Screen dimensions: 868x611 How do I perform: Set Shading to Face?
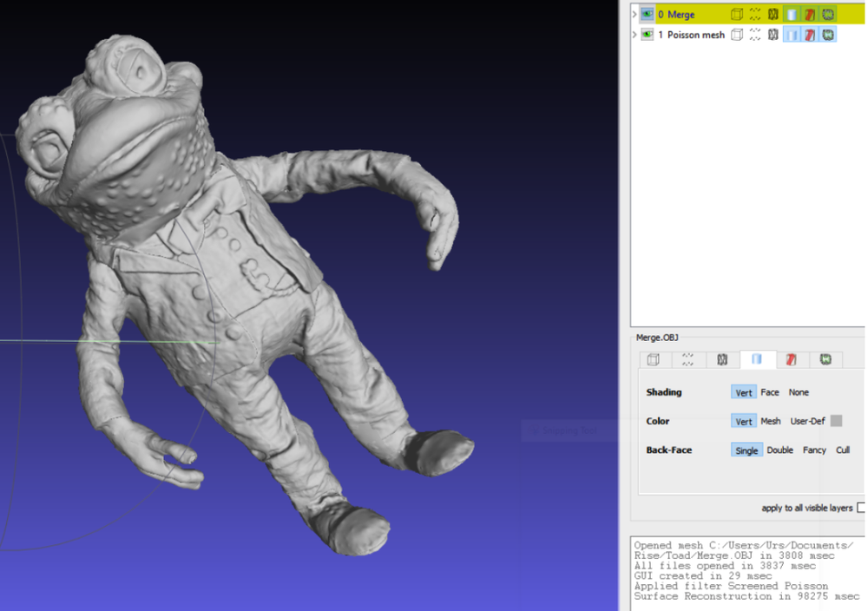click(769, 392)
